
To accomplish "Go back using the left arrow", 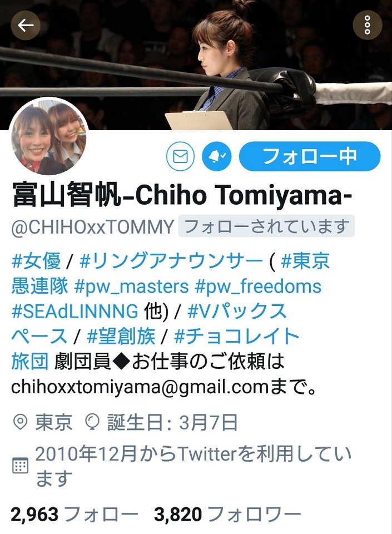I will [26, 25].
